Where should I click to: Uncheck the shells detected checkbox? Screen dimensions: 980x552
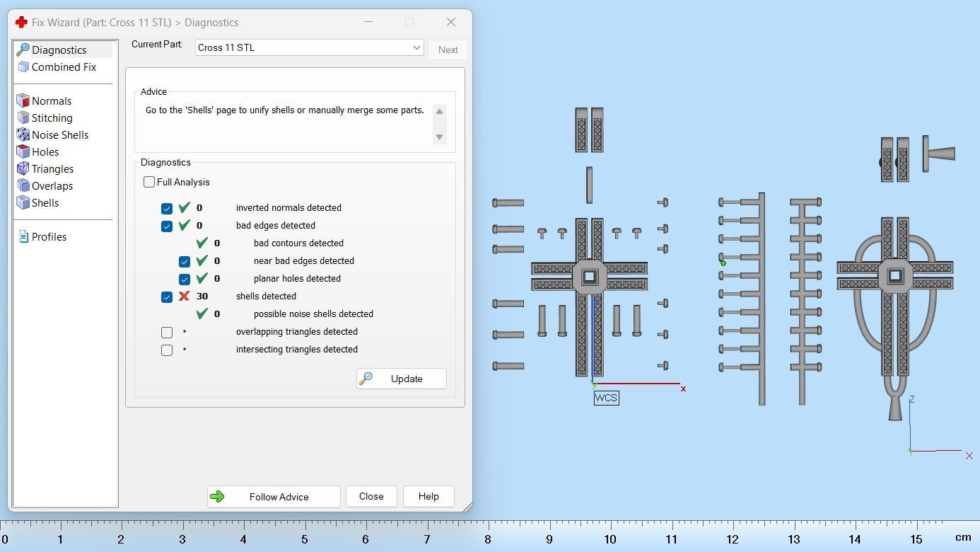coord(167,297)
